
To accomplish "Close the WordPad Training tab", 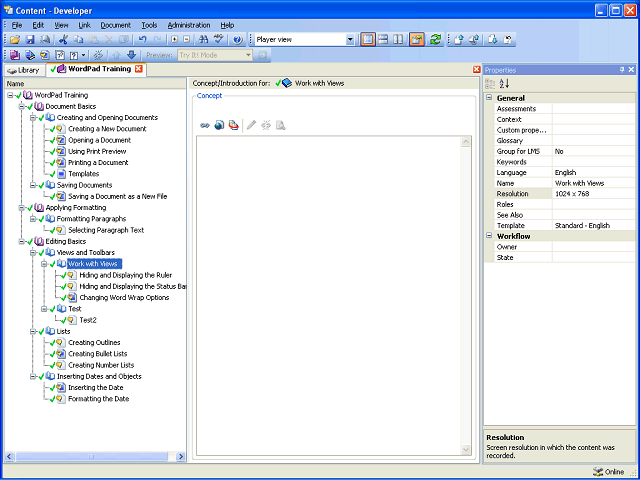I will pos(139,69).
